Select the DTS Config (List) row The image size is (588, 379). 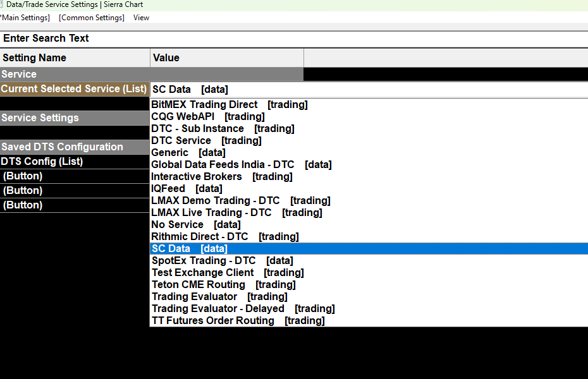click(x=75, y=162)
